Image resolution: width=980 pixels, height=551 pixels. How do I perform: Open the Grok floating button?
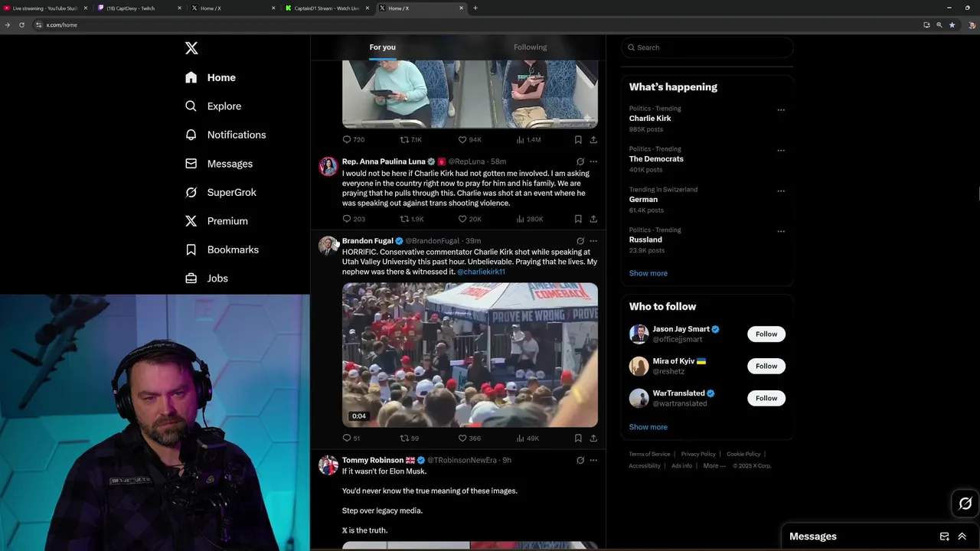[965, 504]
